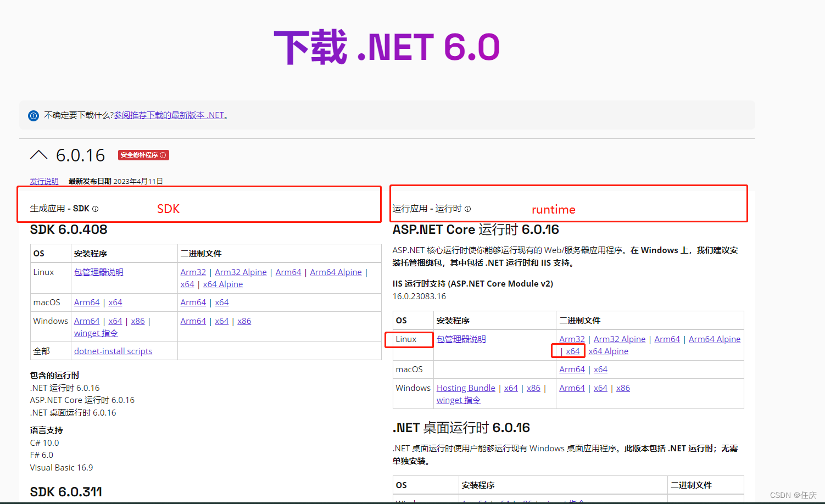Click the blue info icon in the banner
The width and height of the screenshot is (825, 504).
point(34,116)
